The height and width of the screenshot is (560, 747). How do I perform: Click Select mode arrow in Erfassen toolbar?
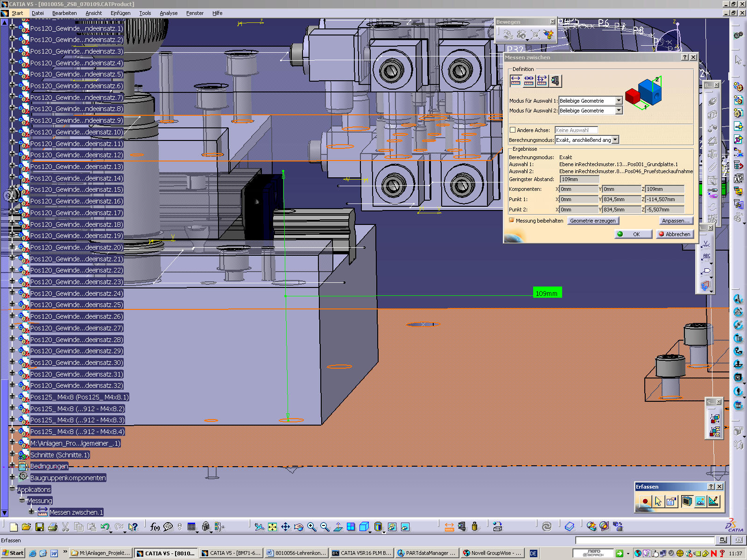(x=658, y=502)
